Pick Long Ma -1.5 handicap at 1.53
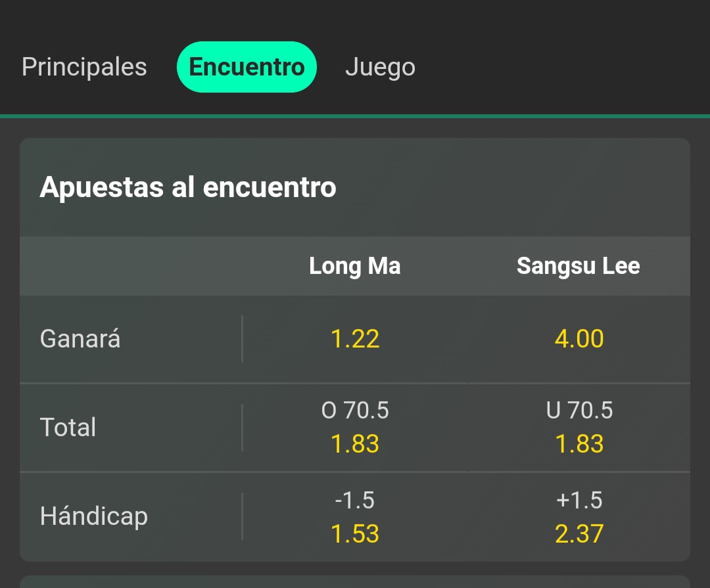This screenshot has height=588, width=710. click(355, 516)
